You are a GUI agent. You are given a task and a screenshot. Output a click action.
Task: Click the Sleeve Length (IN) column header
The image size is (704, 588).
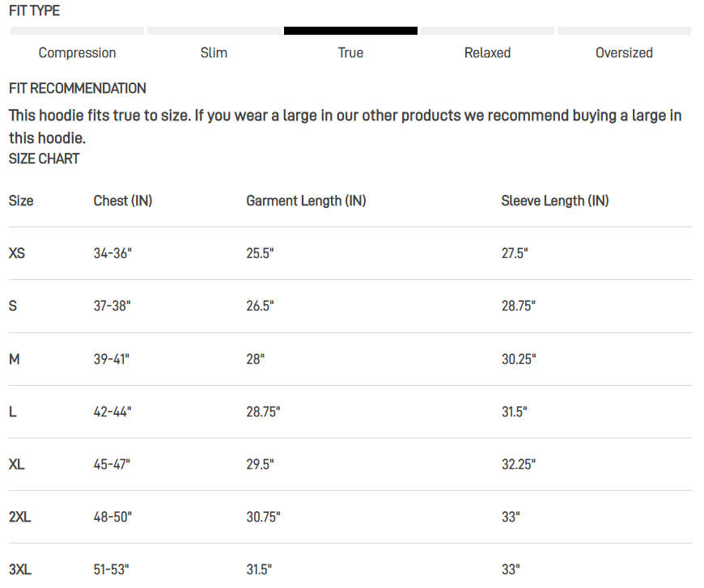555,201
